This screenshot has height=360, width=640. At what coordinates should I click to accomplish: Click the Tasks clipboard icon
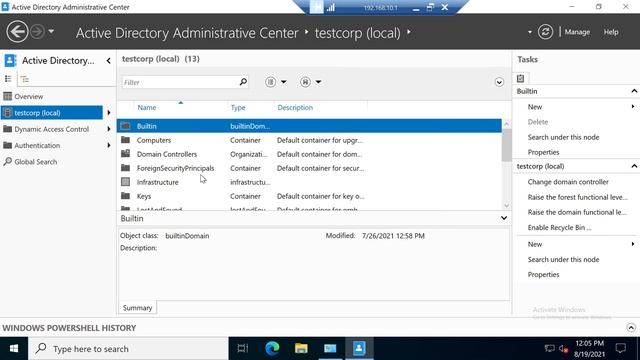click(520, 78)
